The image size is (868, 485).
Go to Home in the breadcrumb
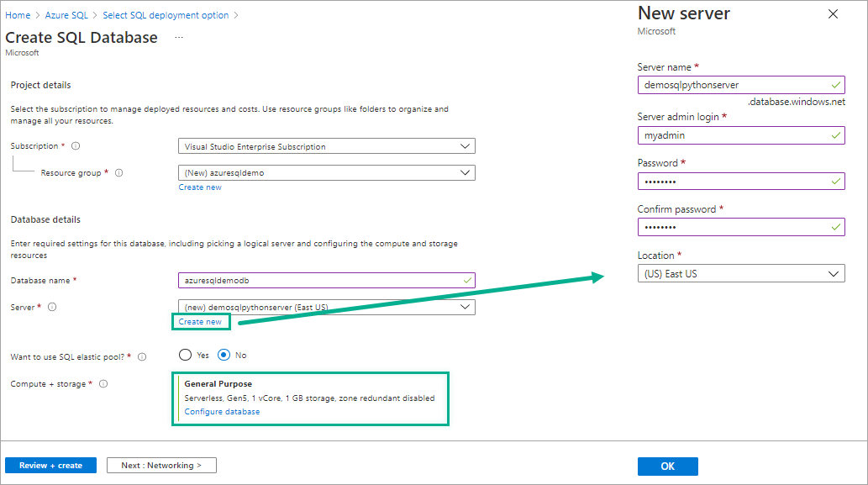tap(18, 15)
